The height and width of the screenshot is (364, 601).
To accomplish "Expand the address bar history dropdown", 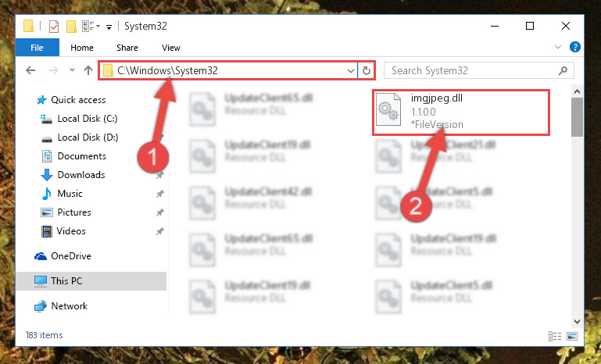I will pyautogui.click(x=350, y=70).
